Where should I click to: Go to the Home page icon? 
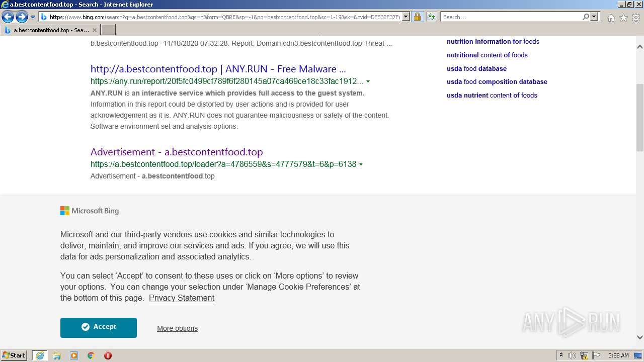click(x=611, y=18)
